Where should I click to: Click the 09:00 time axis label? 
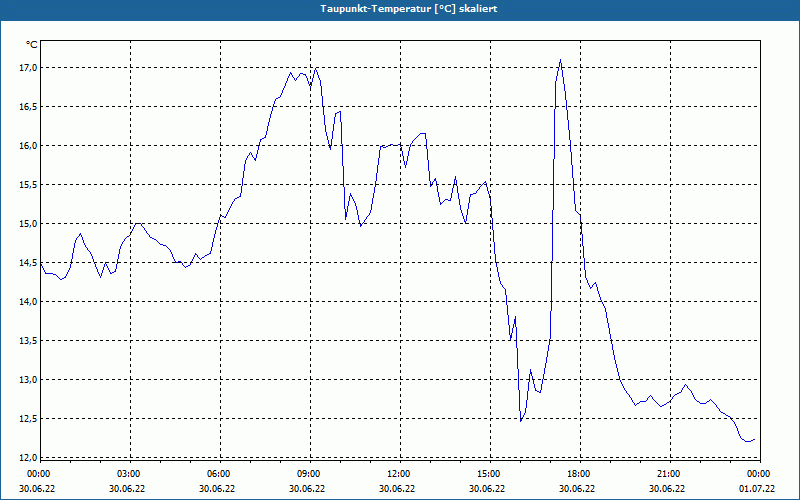coord(309,474)
